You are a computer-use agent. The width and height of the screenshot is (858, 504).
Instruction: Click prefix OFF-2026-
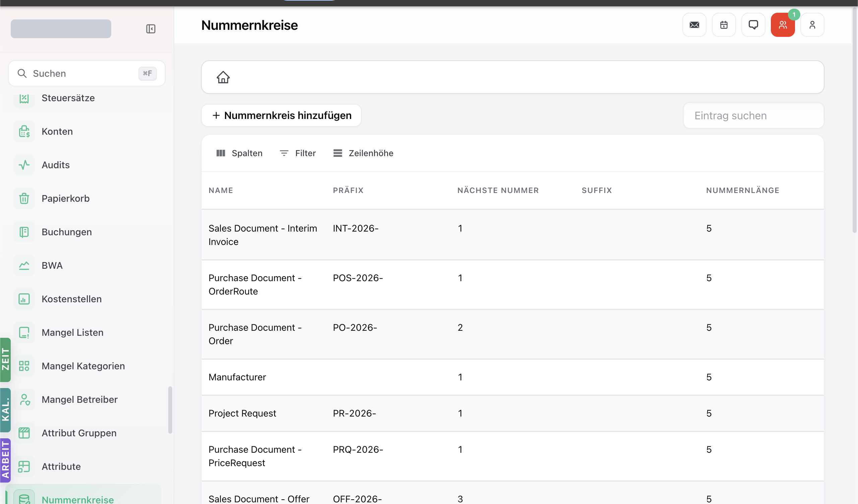click(x=357, y=499)
